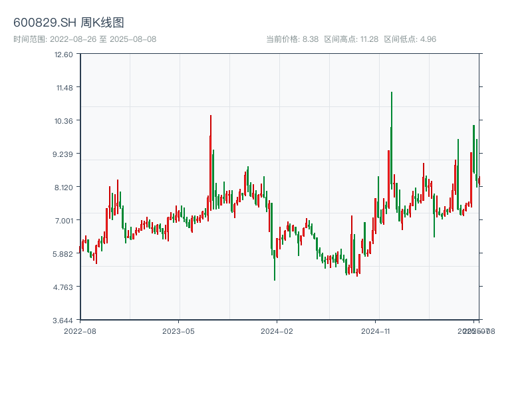532x399 pixels.
Task: Click x-axis date label 2024-11
Action: (x=375, y=331)
